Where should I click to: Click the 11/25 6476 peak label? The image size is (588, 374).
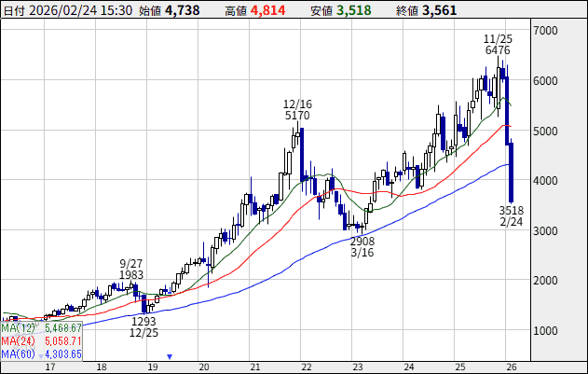click(x=498, y=44)
